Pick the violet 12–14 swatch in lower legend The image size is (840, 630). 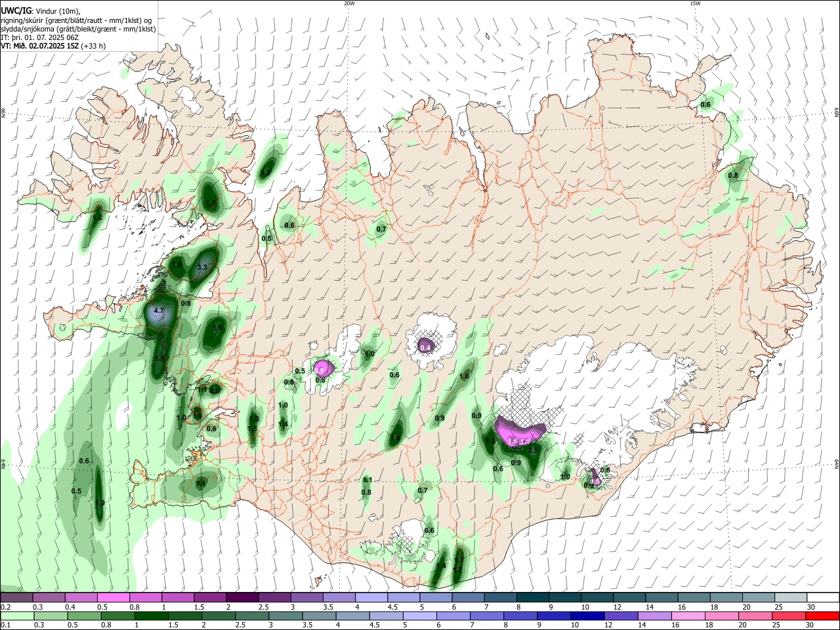(621, 616)
